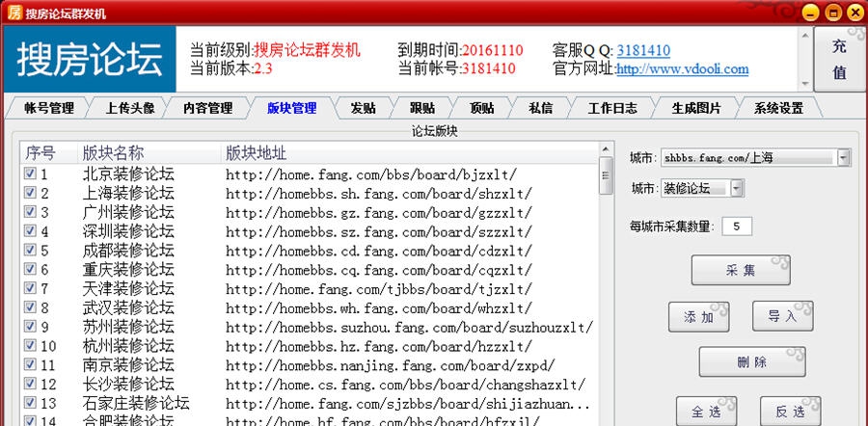Check the box for row 1 北京装修论坛
The image size is (868, 426).
point(30,174)
